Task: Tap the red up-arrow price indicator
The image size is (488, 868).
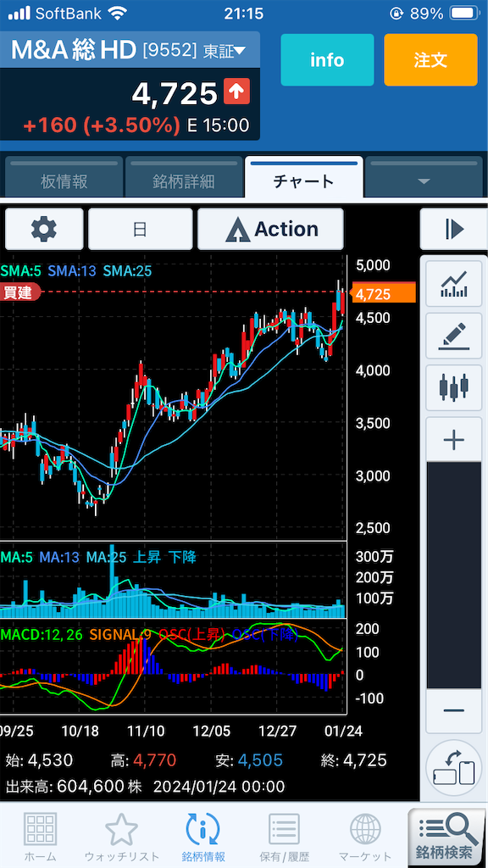Action: 237,92
